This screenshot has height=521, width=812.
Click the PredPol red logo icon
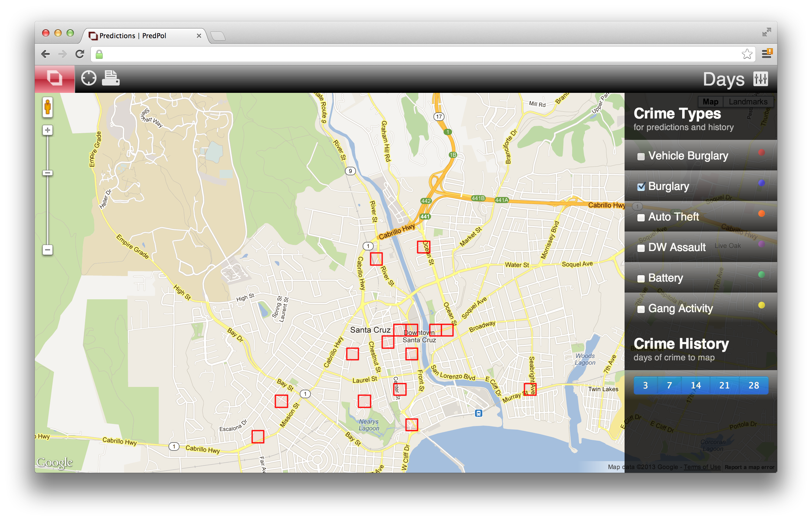(x=54, y=78)
